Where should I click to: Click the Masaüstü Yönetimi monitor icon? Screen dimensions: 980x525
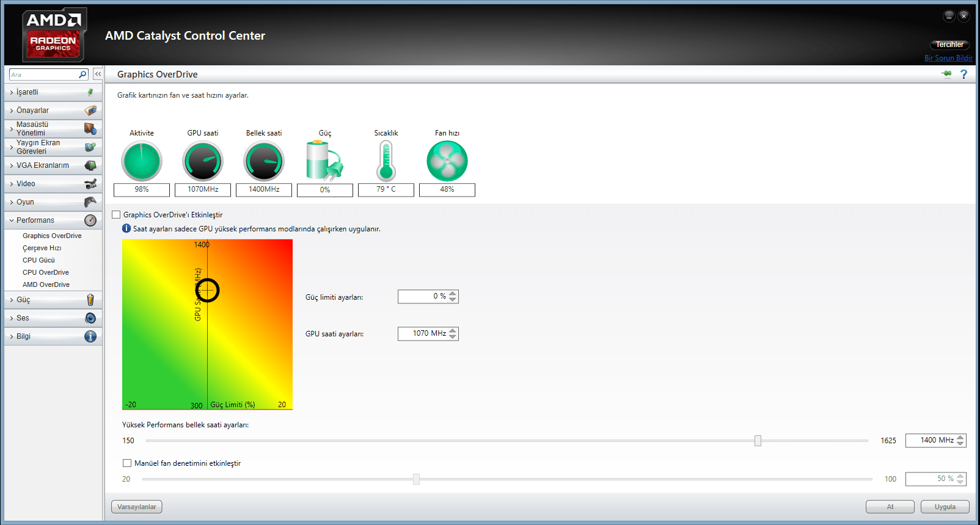(x=90, y=129)
